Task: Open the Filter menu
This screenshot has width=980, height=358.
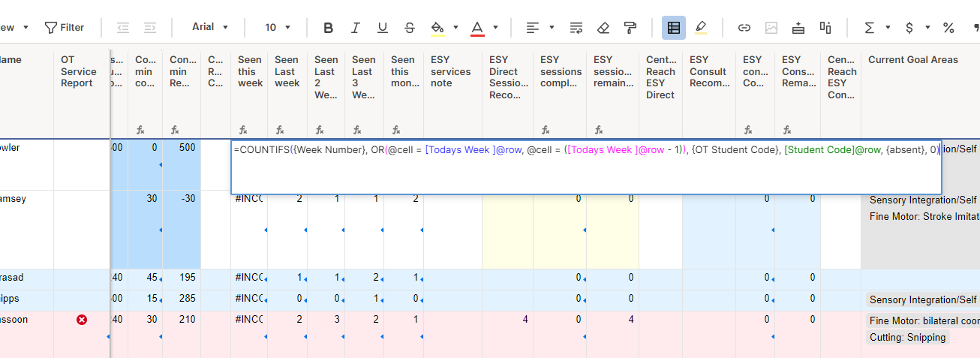Action: (x=64, y=28)
